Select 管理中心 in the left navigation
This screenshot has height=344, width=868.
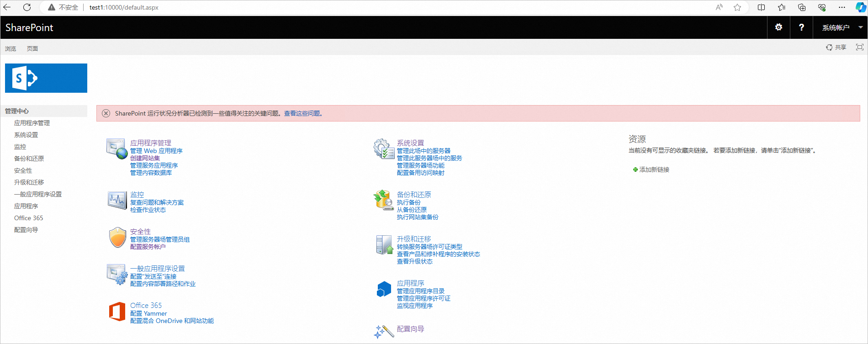click(x=17, y=111)
